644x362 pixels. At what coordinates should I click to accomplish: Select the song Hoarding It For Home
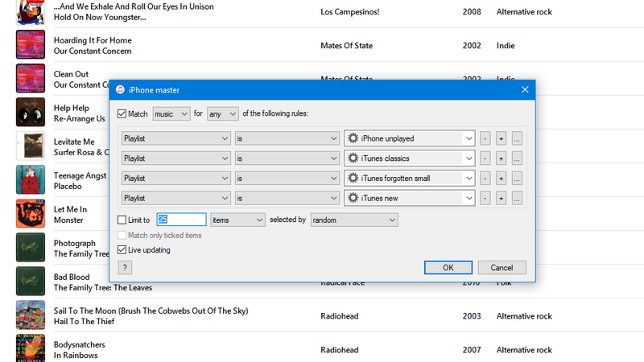pyautogui.click(x=93, y=40)
